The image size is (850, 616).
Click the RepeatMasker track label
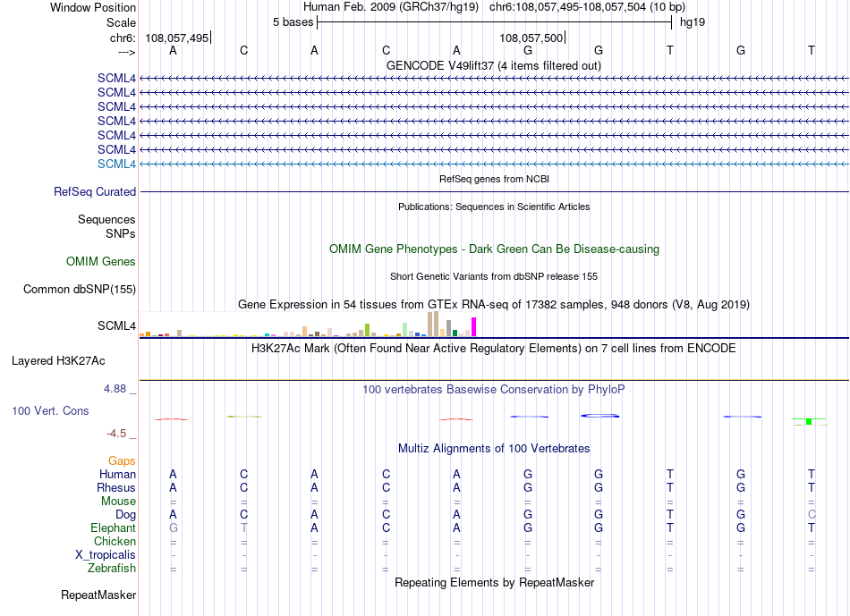coord(98,595)
